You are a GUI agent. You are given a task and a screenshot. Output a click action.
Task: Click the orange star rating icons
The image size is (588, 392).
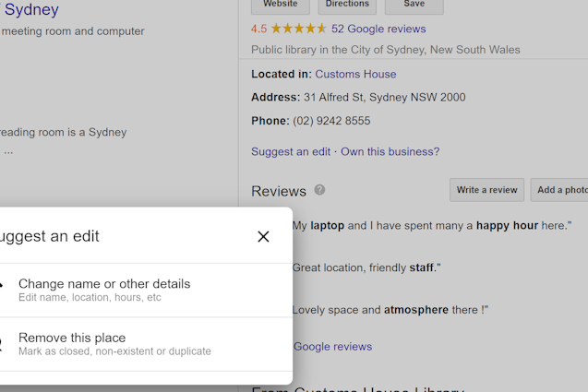pyautogui.click(x=298, y=29)
